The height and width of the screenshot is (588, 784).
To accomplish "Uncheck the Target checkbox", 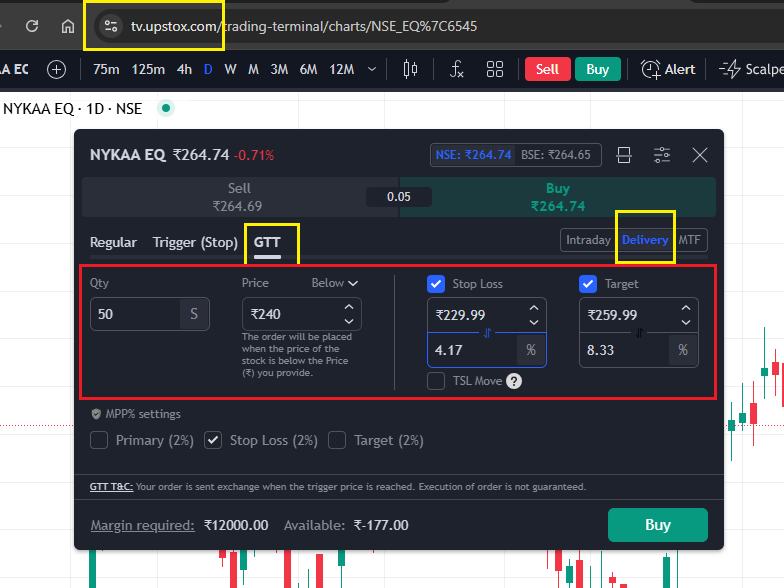I will [x=588, y=284].
